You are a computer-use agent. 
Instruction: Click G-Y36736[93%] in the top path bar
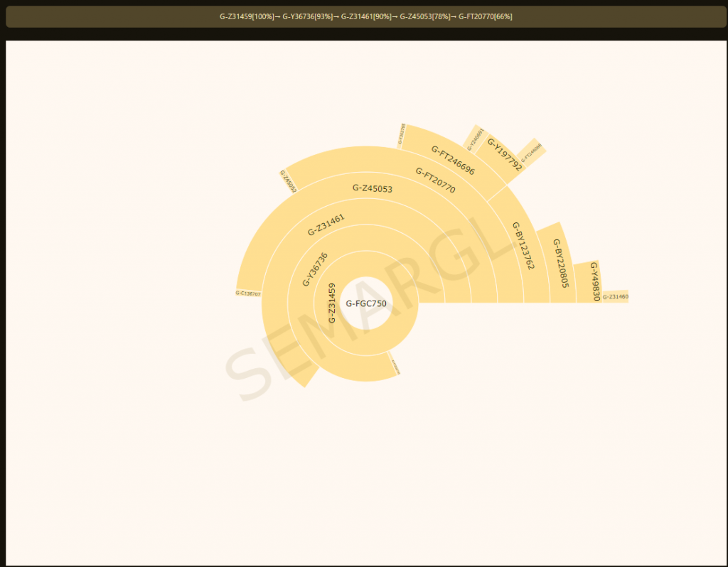[307, 16]
